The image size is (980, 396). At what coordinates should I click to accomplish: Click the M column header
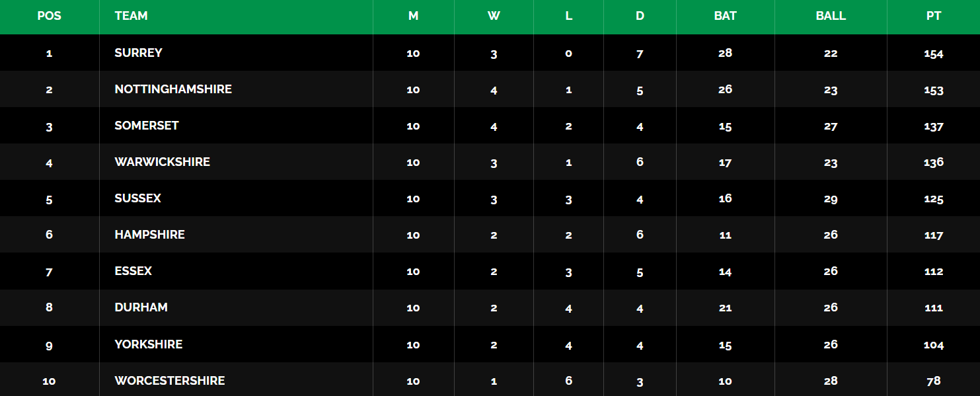[x=413, y=16]
